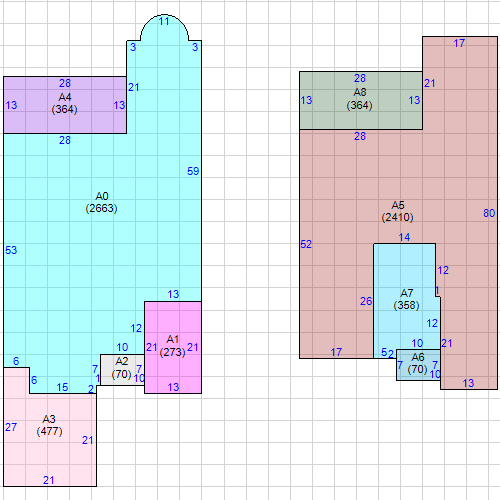Select the 28 dimension directly above A4 label
Screen dimensions: 500x500
[x=65, y=83]
